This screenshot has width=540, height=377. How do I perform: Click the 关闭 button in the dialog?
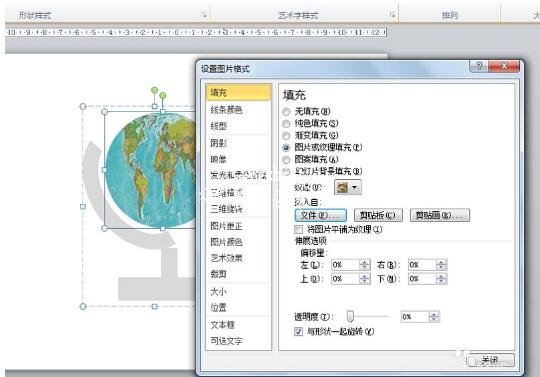tap(491, 360)
